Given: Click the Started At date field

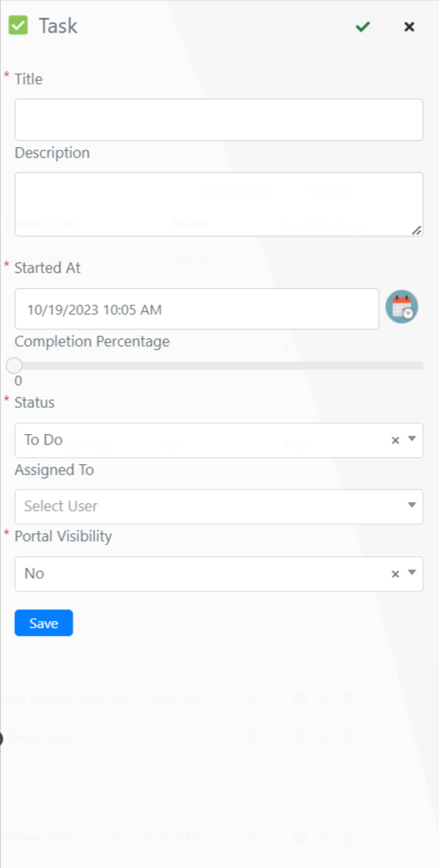Looking at the screenshot, I should click(196, 309).
